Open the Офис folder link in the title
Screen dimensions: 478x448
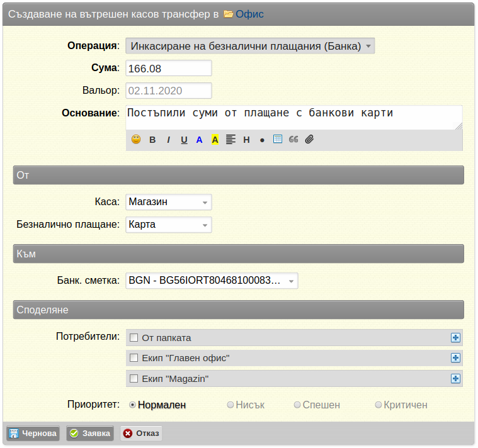pyautogui.click(x=249, y=14)
